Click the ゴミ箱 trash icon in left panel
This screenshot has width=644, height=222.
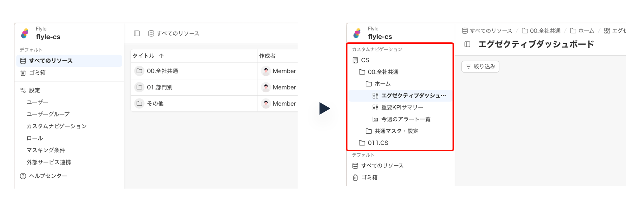[x=23, y=73]
